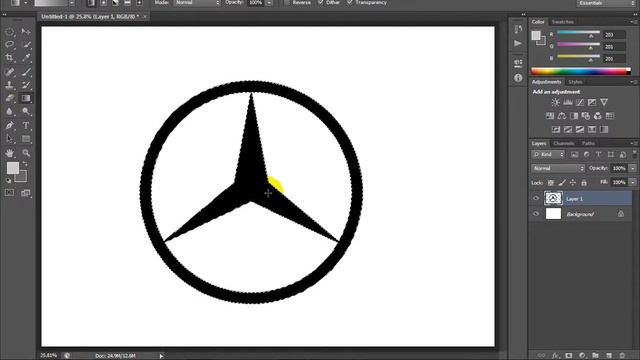Delete layer with trash icon
Screen dimensions: 640x360
[622, 356]
